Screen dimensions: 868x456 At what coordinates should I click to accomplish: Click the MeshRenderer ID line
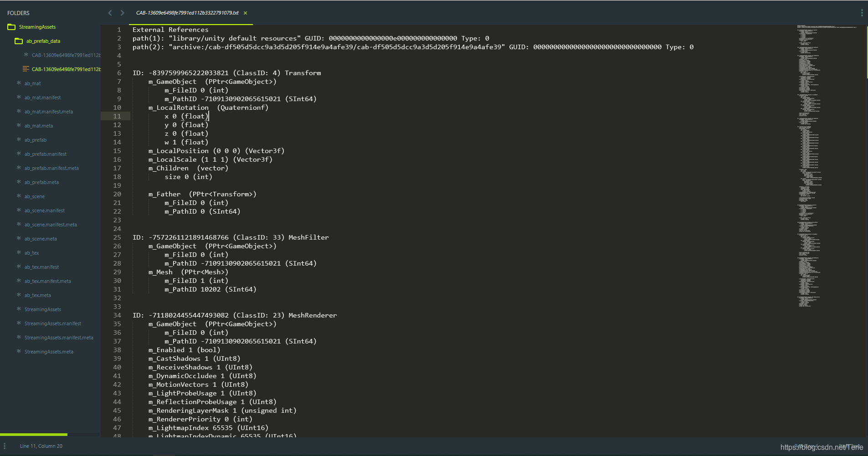click(x=235, y=315)
